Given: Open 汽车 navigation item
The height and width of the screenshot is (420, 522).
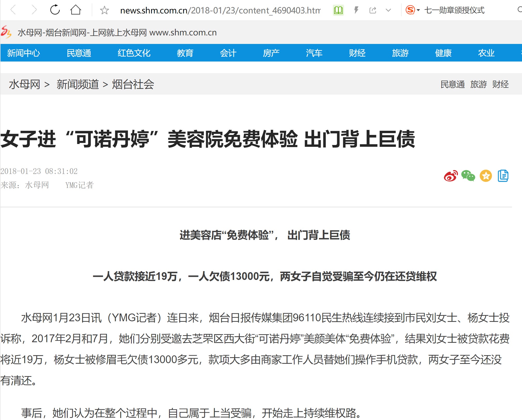Looking at the screenshot, I should 314,53.
